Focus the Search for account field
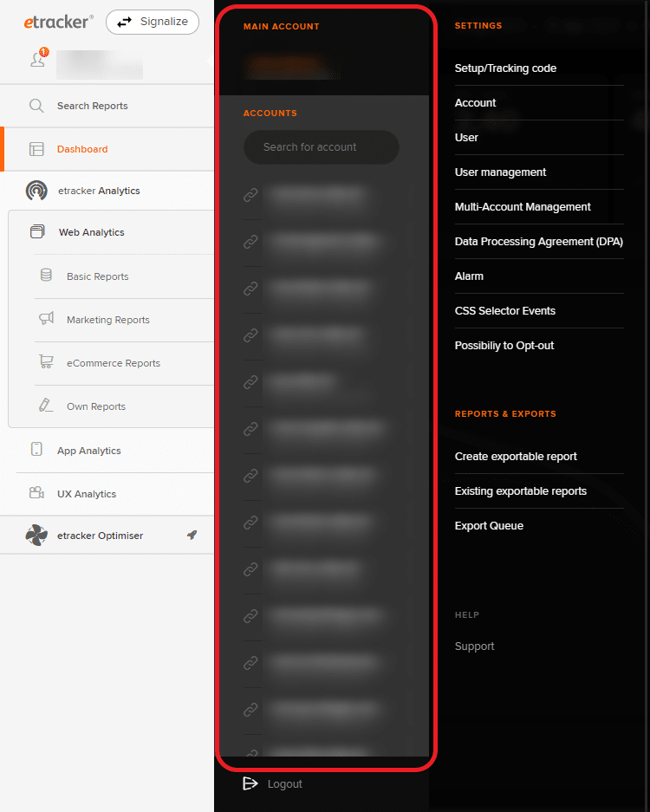The image size is (650, 812). click(322, 147)
